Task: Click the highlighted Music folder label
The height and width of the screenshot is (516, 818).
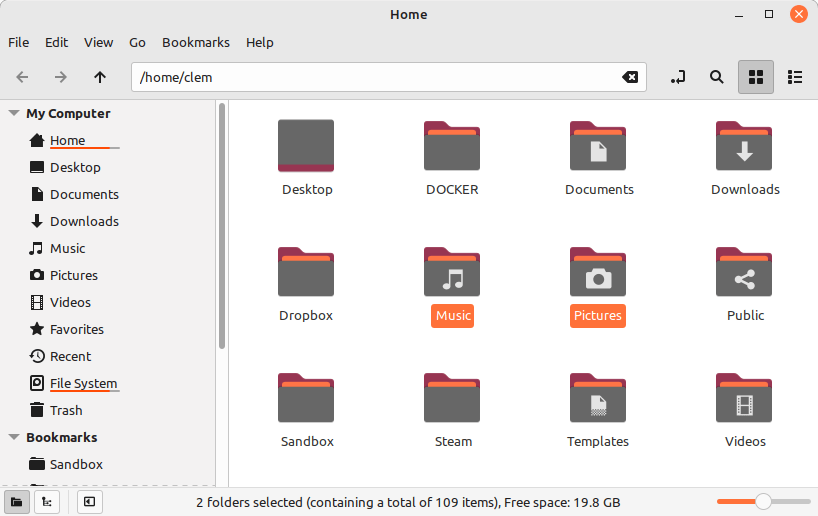Action: click(452, 316)
